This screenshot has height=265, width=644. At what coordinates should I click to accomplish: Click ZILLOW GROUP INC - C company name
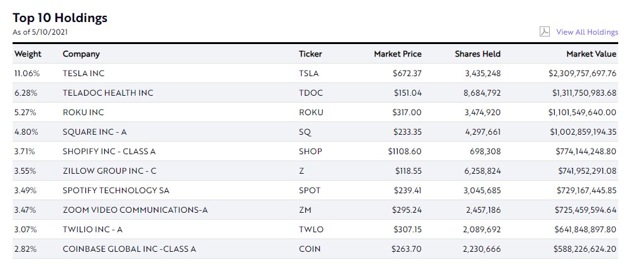[x=107, y=171]
